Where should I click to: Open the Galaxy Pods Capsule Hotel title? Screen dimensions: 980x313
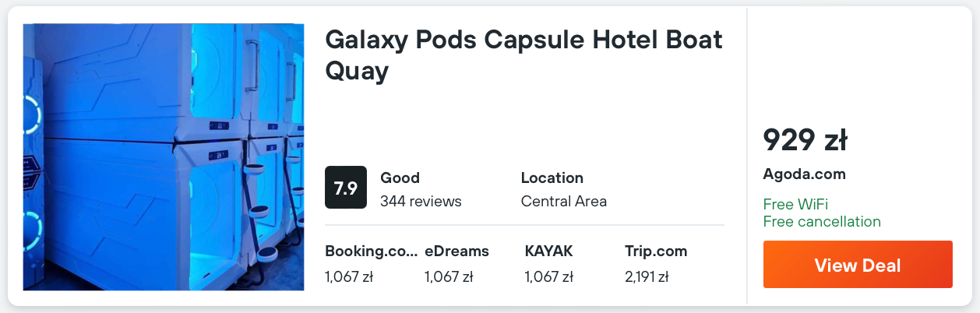click(523, 55)
